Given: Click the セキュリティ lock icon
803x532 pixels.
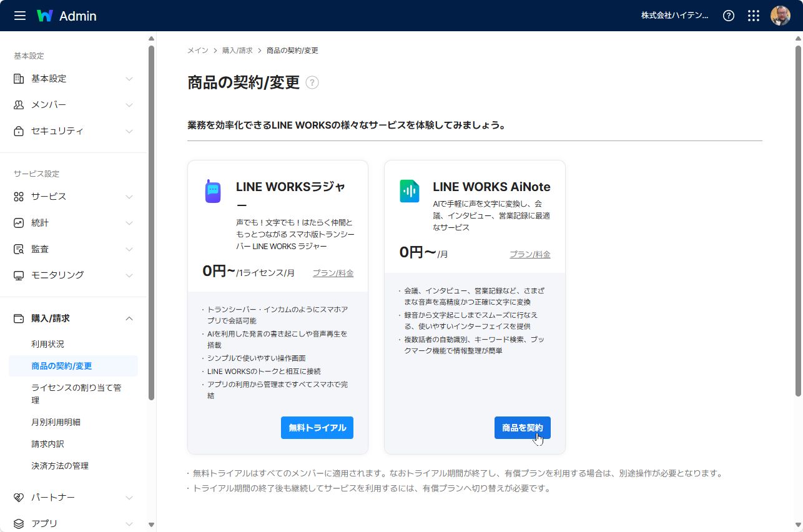Looking at the screenshot, I should click(x=19, y=131).
